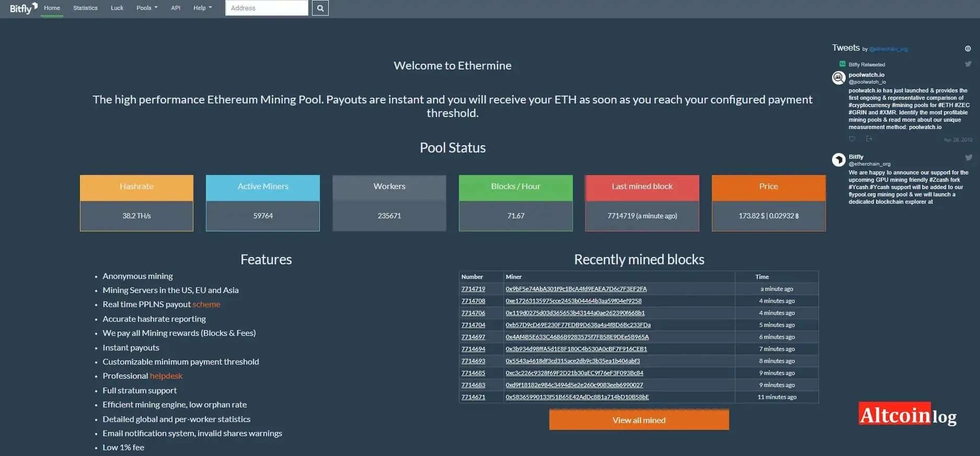
Task: Open block number 7714693
Action: [x=474, y=361]
